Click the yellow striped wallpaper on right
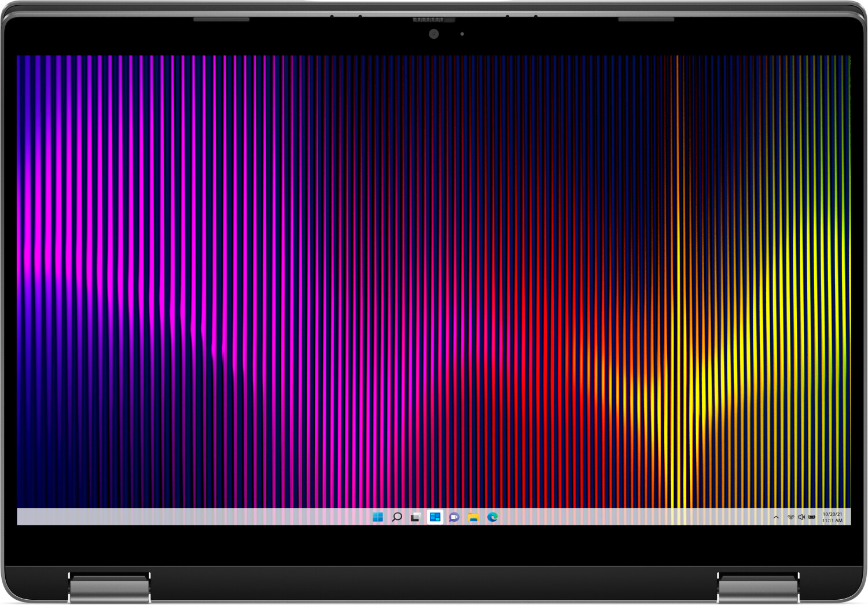The width and height of the screenshot is (868, 605). [752, 347]
